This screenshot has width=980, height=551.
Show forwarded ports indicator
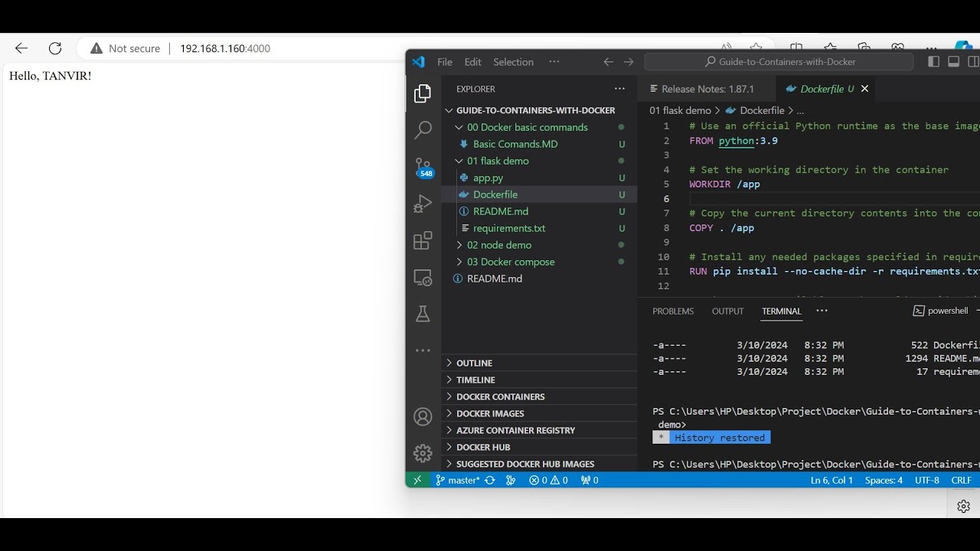coord(590,481)
